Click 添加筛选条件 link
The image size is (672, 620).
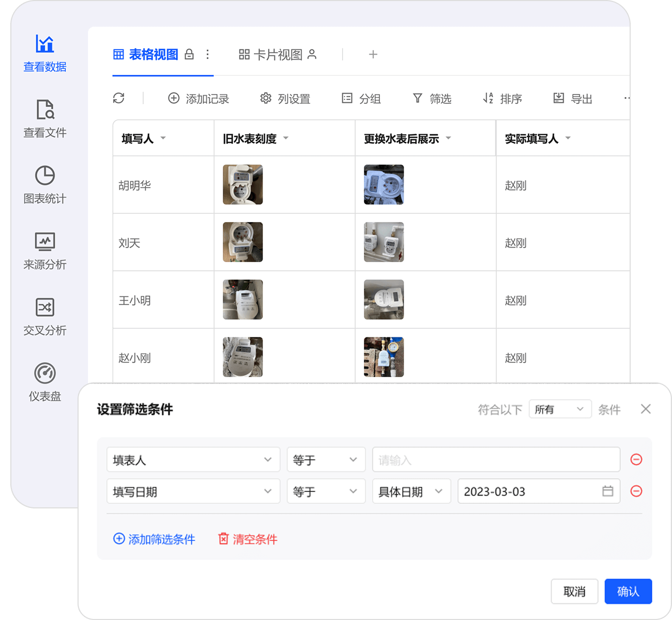tap(154, 539)
